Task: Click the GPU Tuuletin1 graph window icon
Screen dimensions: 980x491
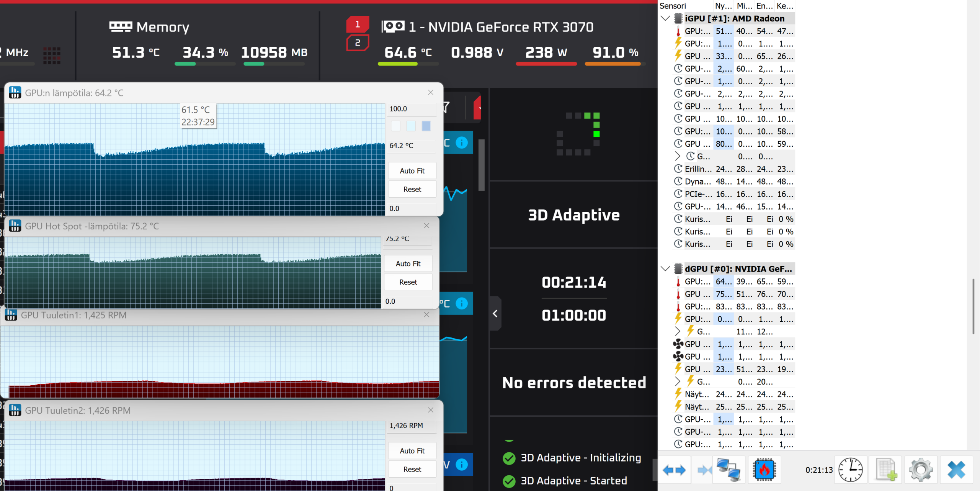Action: 11,315
